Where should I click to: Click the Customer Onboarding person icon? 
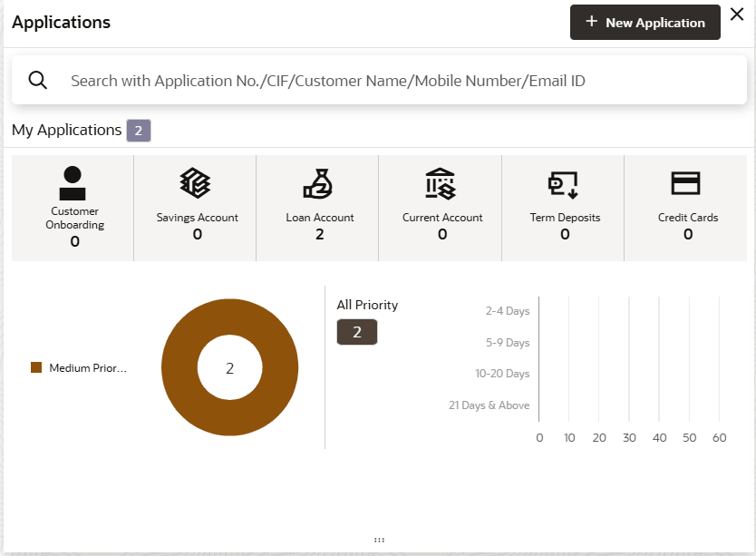point(73,183)
